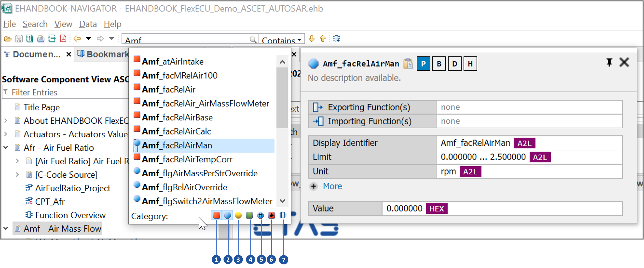Image resolution: width=644 pixels, height=268 pixels.
Task: Expand the [C-Code Source] tree node
Action: pyautogui.click(x=17, y=175)
